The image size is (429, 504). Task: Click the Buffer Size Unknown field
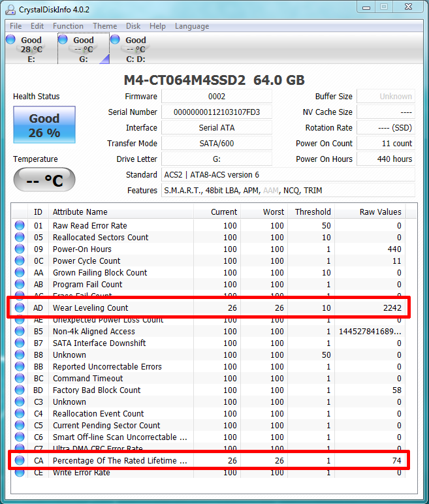386,97
